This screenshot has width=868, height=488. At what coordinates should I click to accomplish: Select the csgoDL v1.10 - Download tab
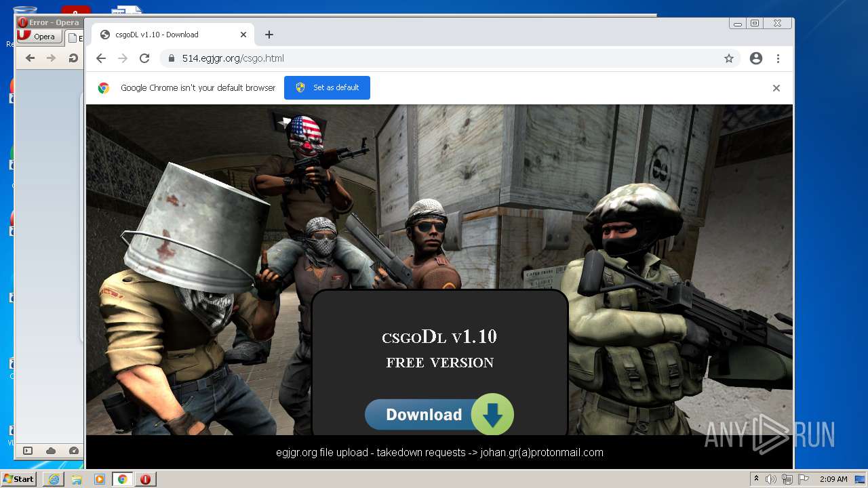click(x=173, y=35)
